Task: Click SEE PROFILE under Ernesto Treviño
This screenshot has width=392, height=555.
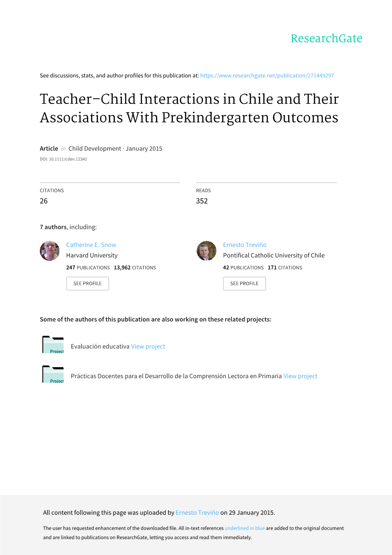Action: click(244, 284)
